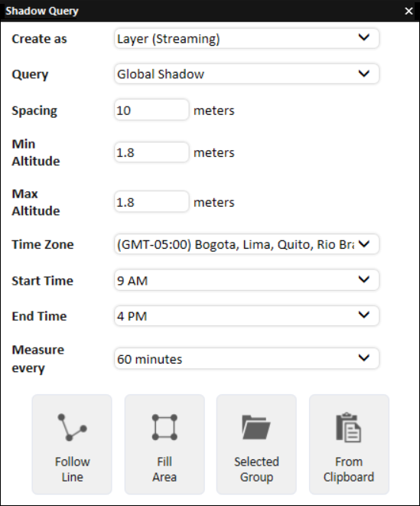420x506 pixels.
Task: Click the Selected Group folder icon
Action: pos(256,427)
